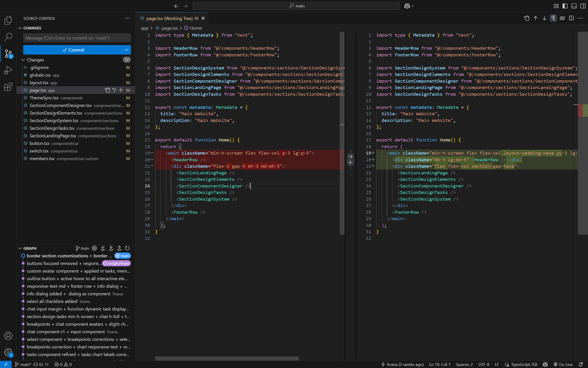Collapse the Changes group chevron
Viewport: 588px width, 368px height.
point(23,60)
